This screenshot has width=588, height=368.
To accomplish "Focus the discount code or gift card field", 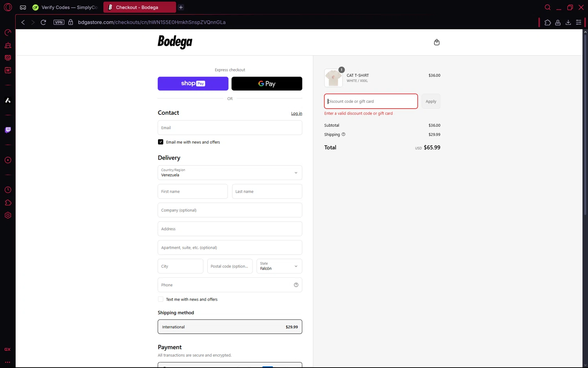I will tap(371, 101).
